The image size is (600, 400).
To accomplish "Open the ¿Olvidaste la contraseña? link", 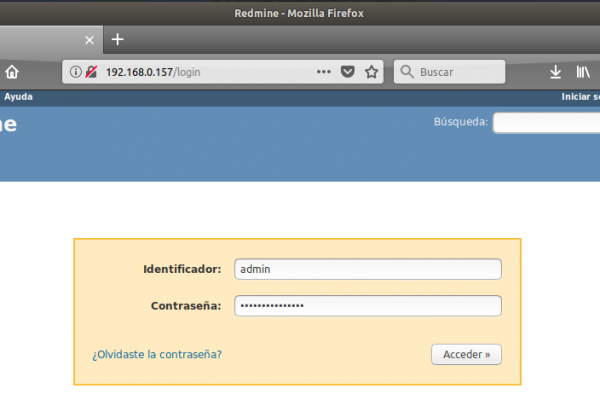I will (x=157, y=354).
